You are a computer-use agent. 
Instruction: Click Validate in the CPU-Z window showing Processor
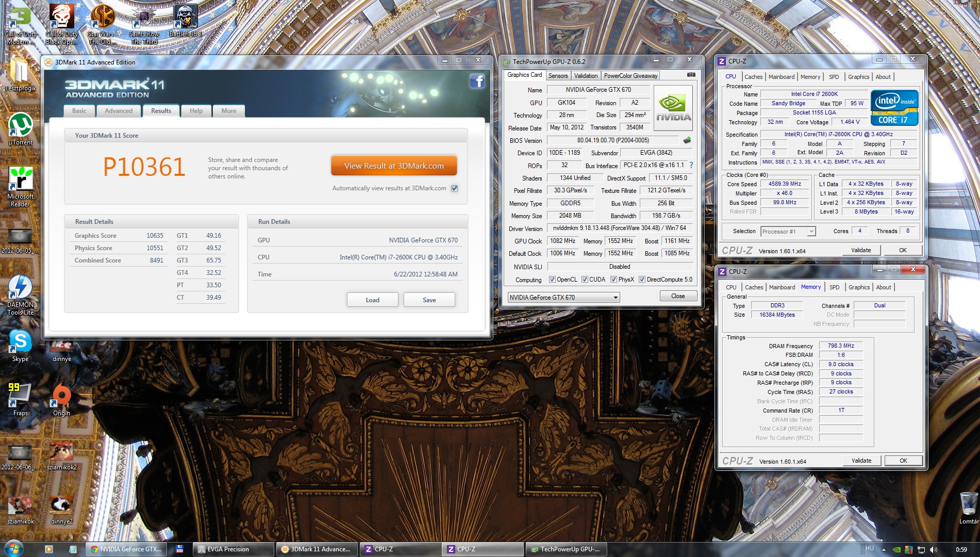[x=861, y=250]
